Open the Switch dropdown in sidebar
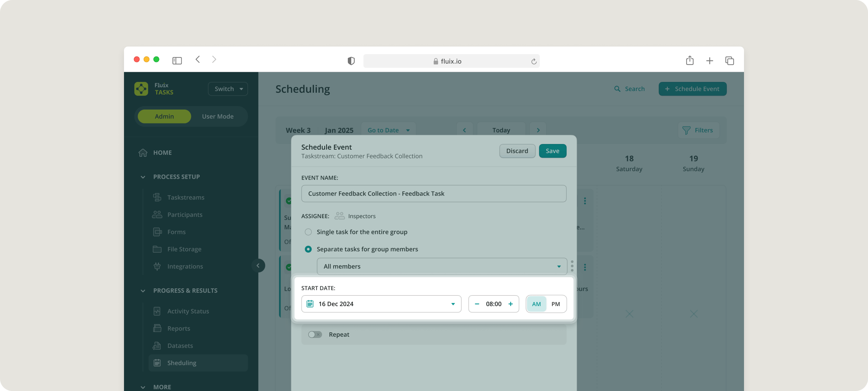 228,89
